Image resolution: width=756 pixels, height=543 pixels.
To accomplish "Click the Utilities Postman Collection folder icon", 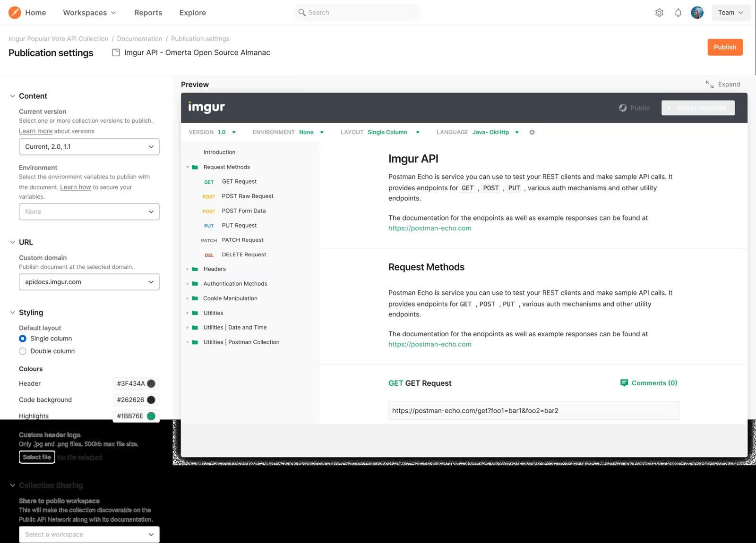I will coord(195,342).
